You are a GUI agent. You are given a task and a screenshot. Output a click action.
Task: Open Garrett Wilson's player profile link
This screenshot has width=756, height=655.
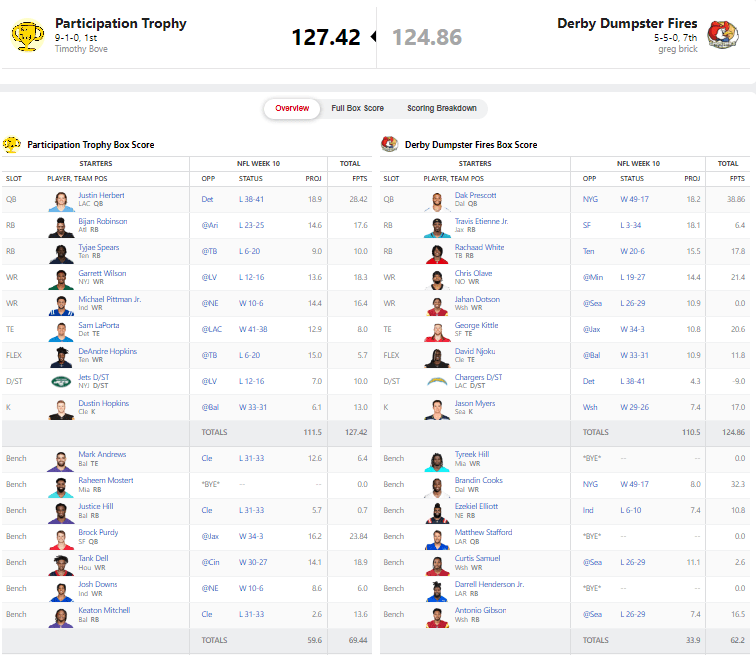pos(102,273)
